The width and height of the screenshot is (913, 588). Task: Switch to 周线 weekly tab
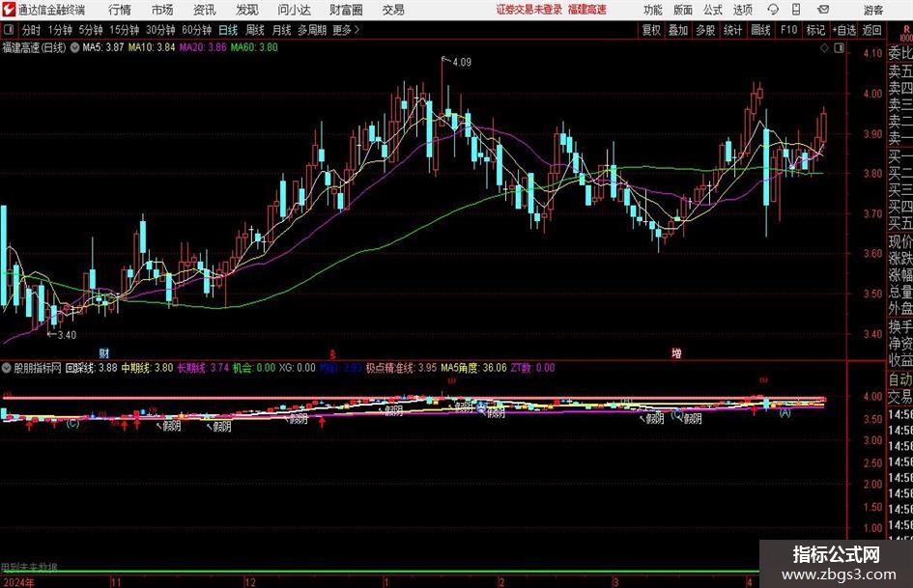(x=254, y=30)
